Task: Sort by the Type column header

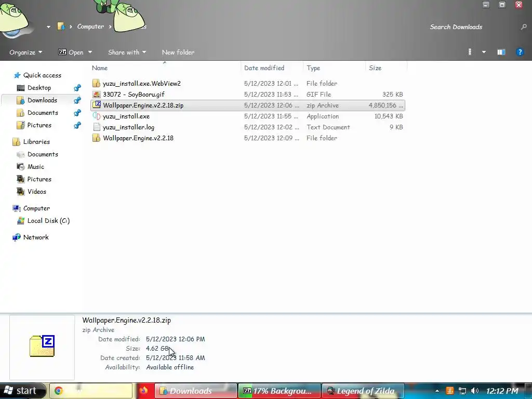Action: tap(313, 68)
